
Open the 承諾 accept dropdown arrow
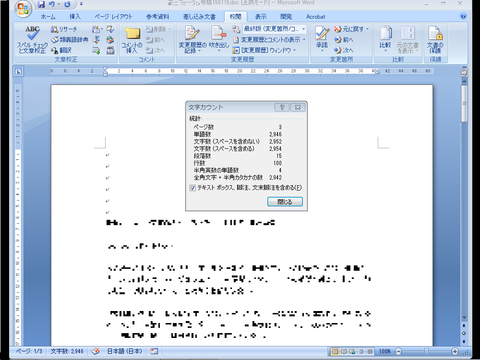click(322, 50)
